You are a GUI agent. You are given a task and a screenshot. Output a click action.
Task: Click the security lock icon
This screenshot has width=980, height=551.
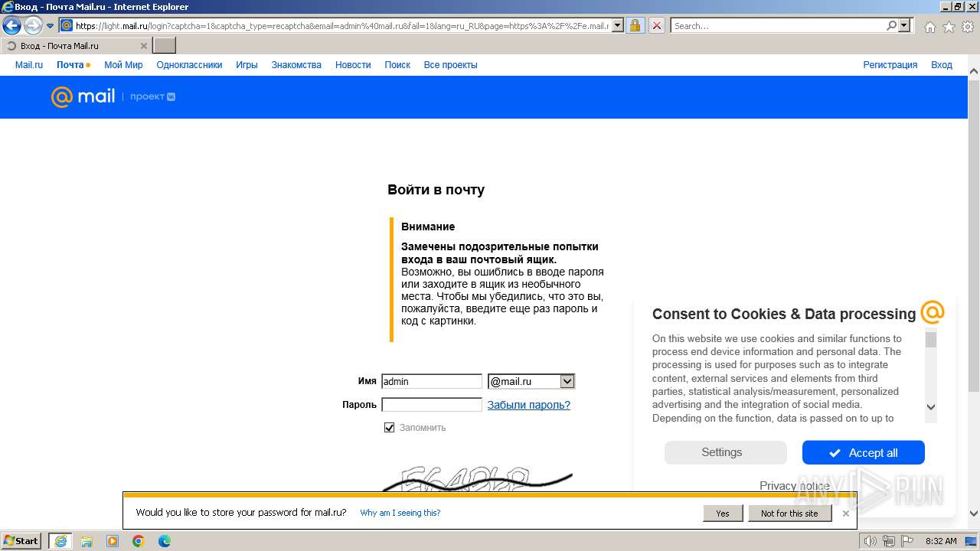(x=635, y=26)
